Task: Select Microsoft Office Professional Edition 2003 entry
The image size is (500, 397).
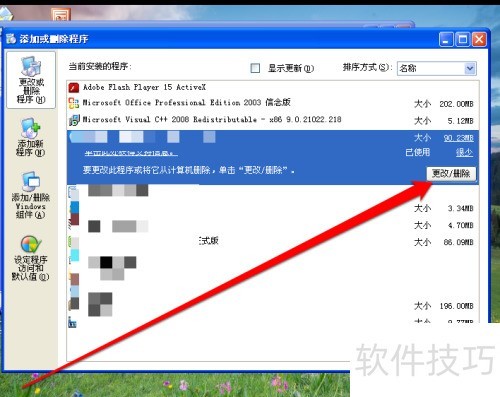Action: [x=273, y=103]
